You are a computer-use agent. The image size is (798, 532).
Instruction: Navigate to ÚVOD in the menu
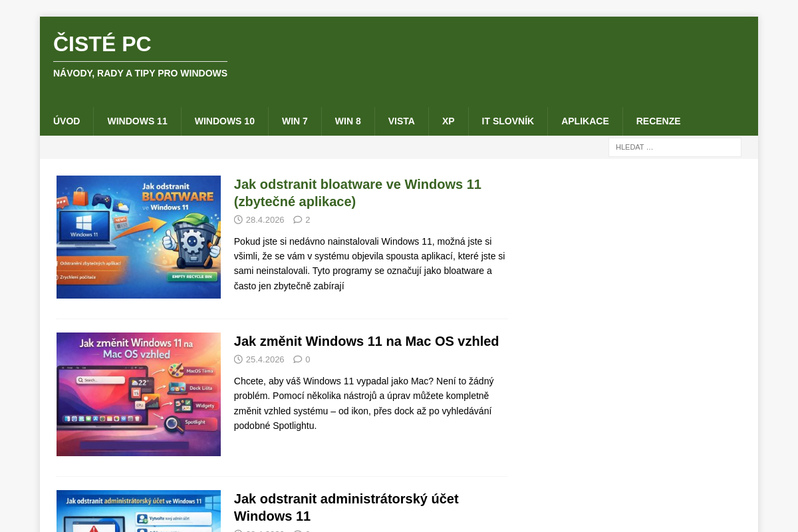click(66, 121)
